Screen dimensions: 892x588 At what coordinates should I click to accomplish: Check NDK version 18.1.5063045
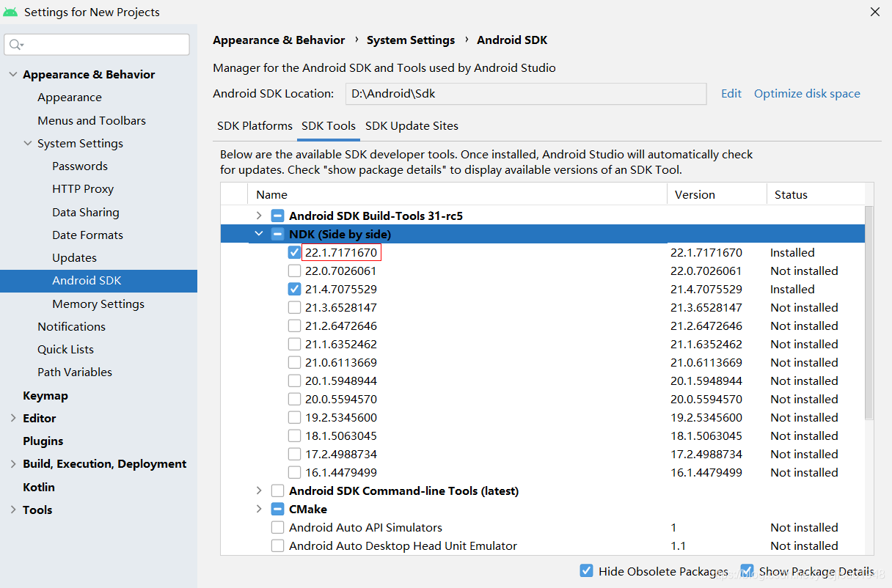pyautogui.click(x=294, y=436)
